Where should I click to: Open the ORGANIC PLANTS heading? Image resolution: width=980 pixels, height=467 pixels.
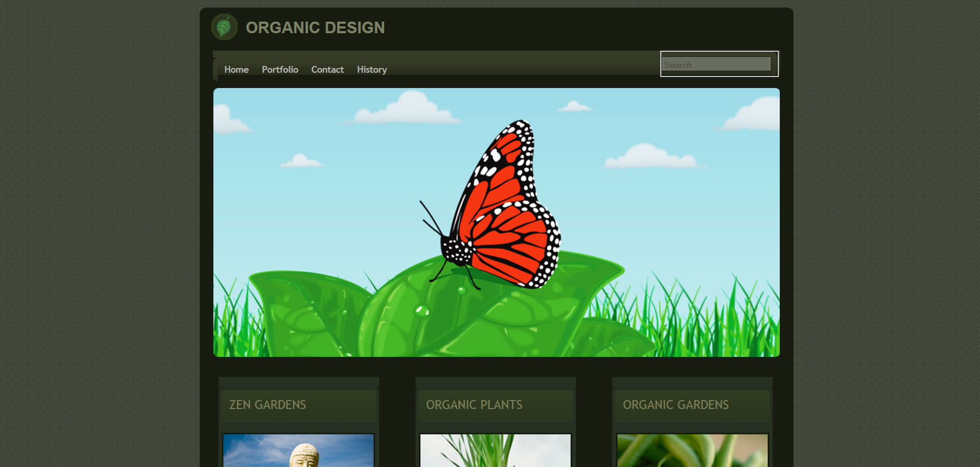click(x=474, y=405)
